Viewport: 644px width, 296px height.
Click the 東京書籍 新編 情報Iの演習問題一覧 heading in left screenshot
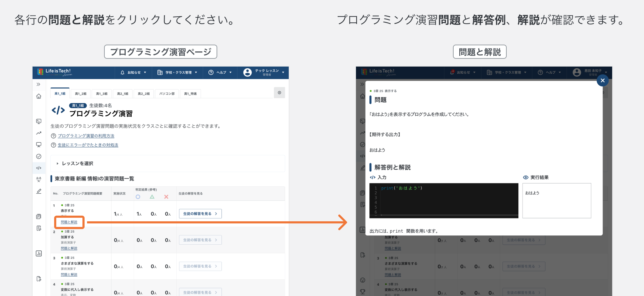(94, 179)
